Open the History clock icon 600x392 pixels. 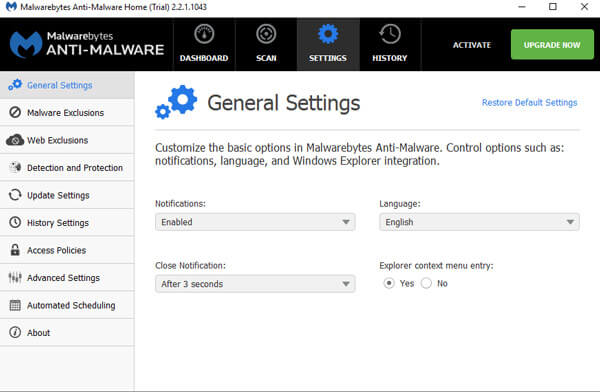pos(390,34)
